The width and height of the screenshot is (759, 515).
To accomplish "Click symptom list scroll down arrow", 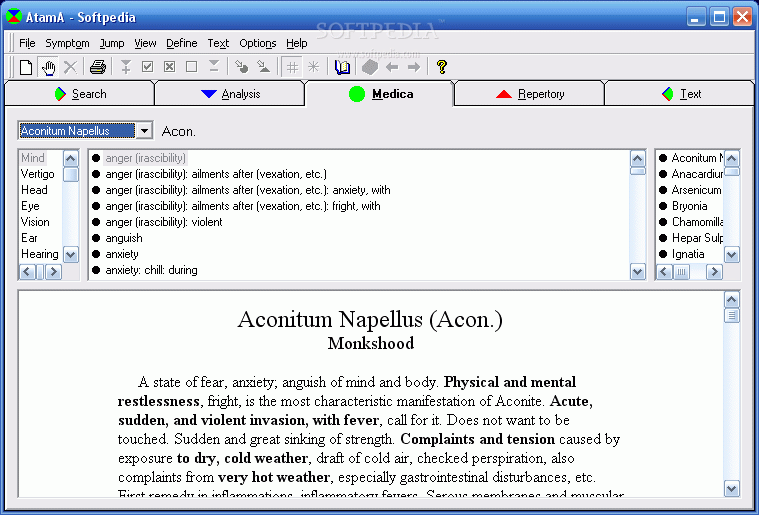I will point(638,272).
